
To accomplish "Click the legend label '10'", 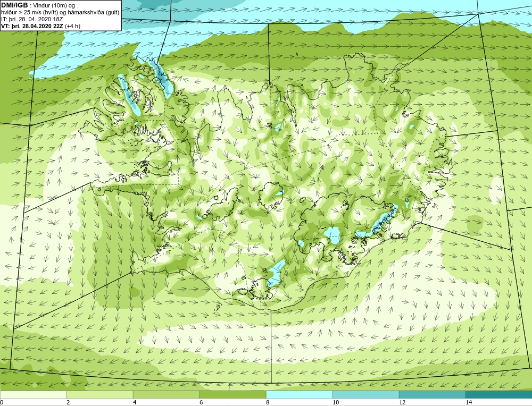I will point(336,402).
